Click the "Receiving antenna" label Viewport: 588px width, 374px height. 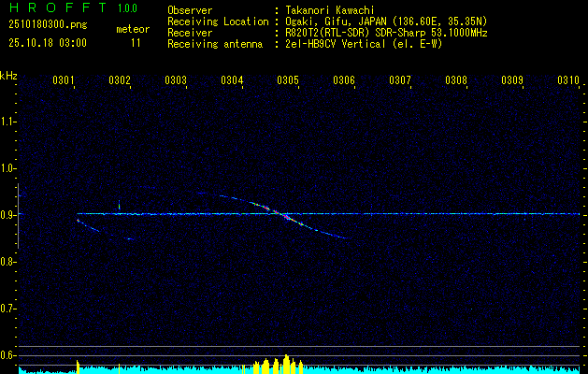click(x=215, y=44)
